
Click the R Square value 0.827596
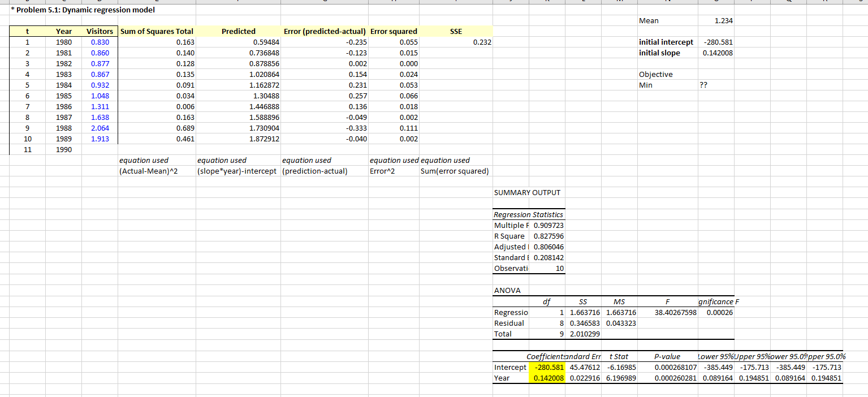coord(549,236)
